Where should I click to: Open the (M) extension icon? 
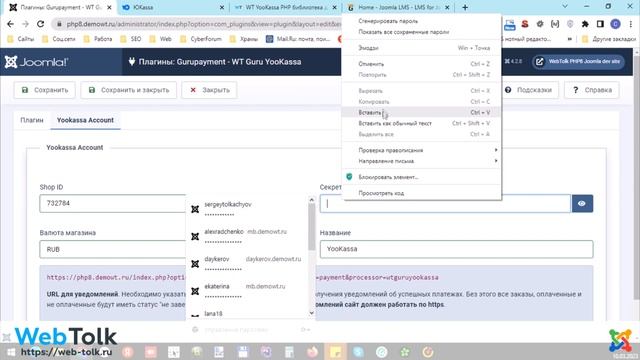coord(555,24)
